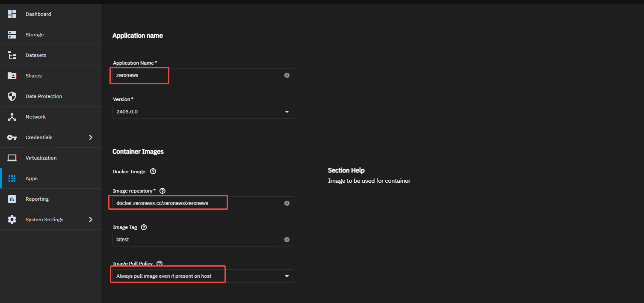Open help tooltip next to Image Tag
This screenshot has width=644, height=303.
(144, 227)
